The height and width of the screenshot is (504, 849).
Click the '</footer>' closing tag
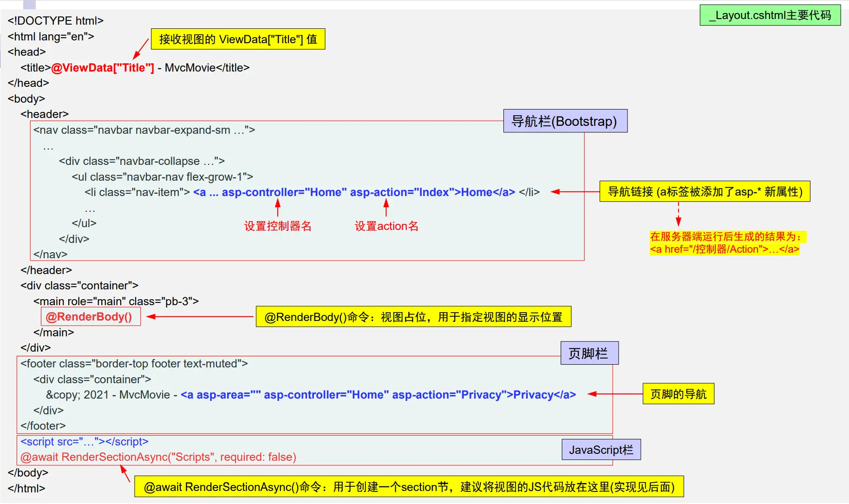coord(43,426)
